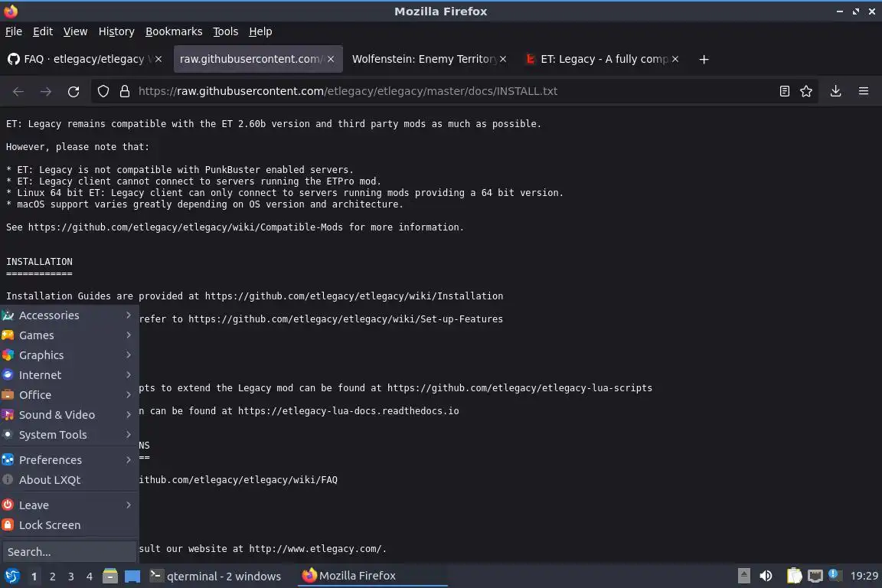Switch to virtual desktop 2
Screen dimensions: 882x588
point(52,577)
